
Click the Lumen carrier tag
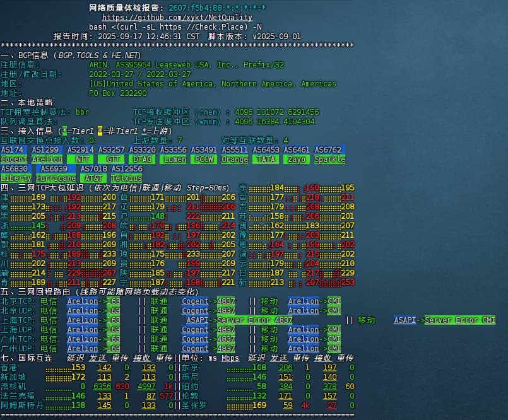pos(173,160)
